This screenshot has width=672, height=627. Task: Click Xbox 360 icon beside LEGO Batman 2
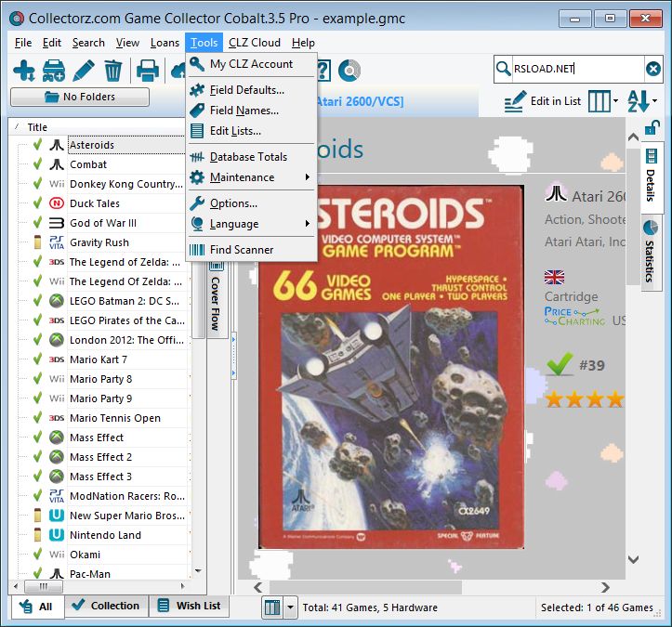point(57,301)
